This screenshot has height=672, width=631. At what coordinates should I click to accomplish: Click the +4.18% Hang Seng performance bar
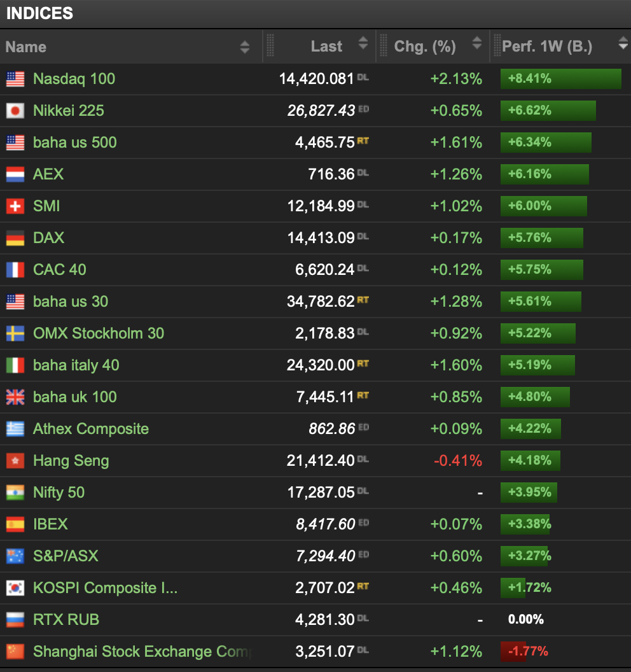[x=530, y=461]
